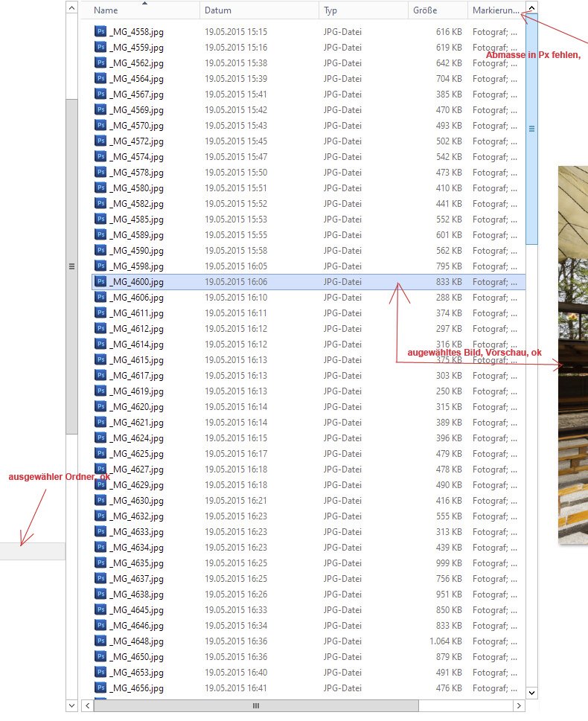
Task: Click the icon next to _MG_4590.jpg
Action: tap(100, 250)
